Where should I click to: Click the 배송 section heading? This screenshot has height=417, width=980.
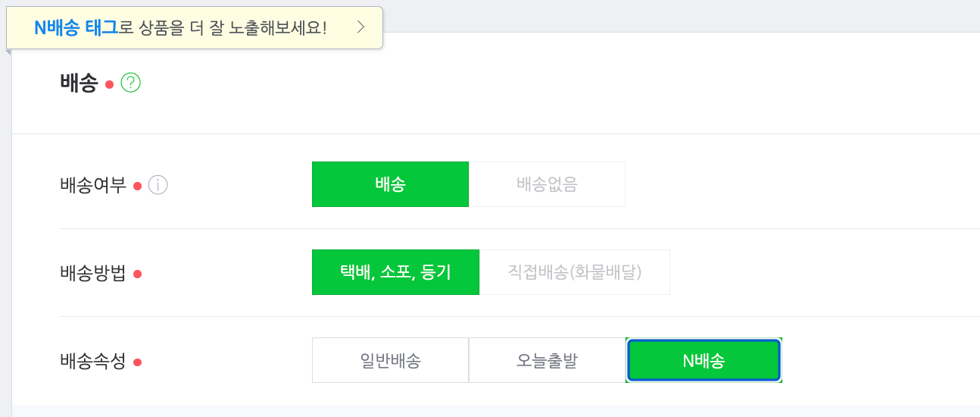79,83
